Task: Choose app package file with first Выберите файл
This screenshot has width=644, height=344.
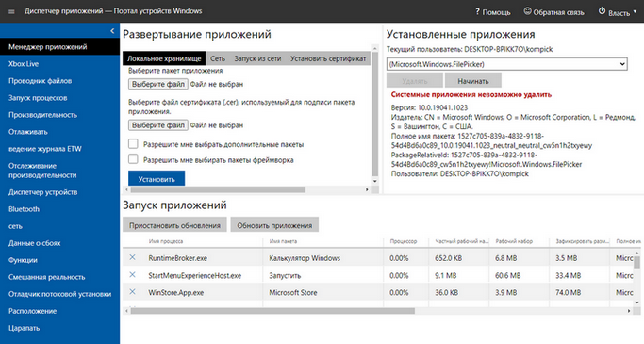Action: [158, 84]
